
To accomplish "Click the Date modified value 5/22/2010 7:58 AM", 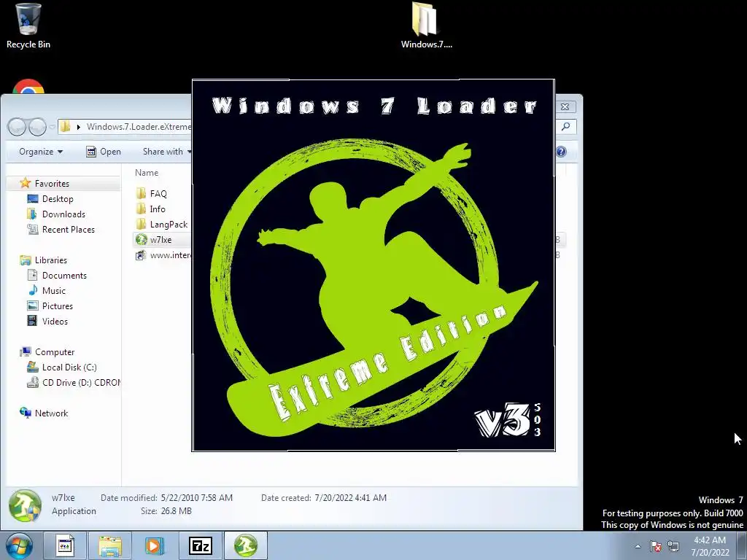I will 197,497.
